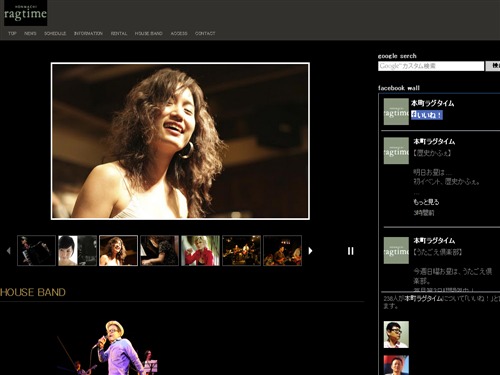Click the Facebook Like button (いいね！)
The height and width of the screenshot is (375, 500).
pyautogui.click(x=427, y=115)
